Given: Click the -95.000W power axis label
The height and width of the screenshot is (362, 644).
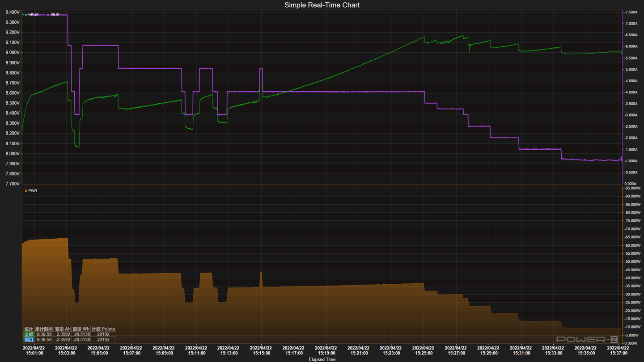Looking at the screenshot, I should [632, 188].
